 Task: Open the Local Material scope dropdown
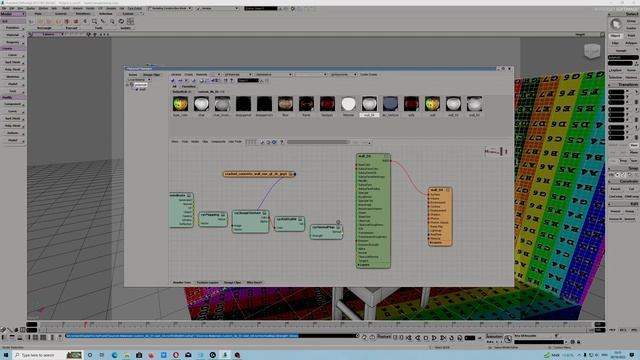[x=139, y=80]
